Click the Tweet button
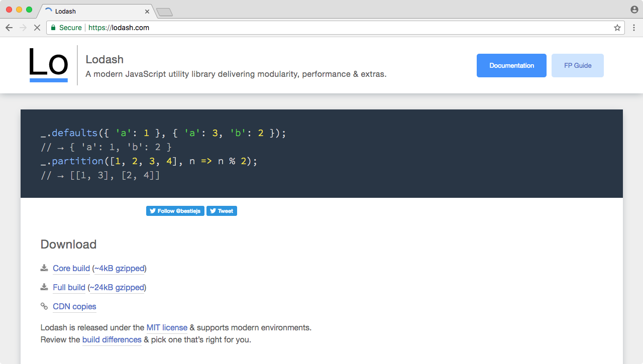643x364 pixels. (x=222, y=211)
